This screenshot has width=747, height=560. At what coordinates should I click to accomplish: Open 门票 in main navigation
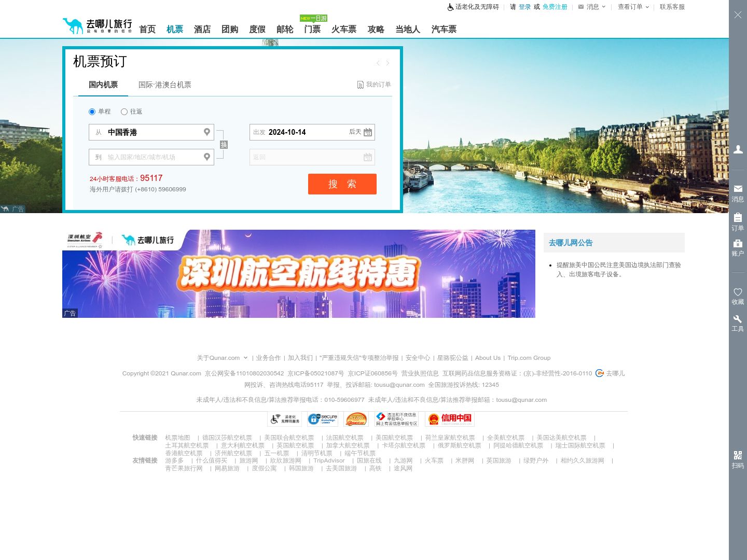point(312,30)
